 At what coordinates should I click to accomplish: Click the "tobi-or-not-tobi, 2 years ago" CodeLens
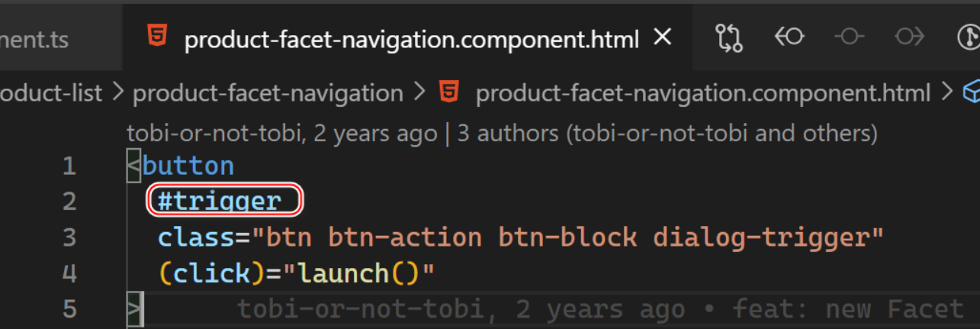(281, 134)
